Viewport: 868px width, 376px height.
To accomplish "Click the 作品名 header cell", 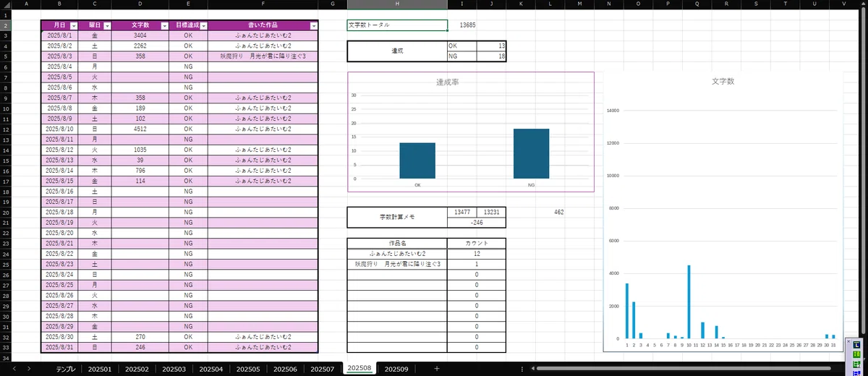I will (397, 244).
